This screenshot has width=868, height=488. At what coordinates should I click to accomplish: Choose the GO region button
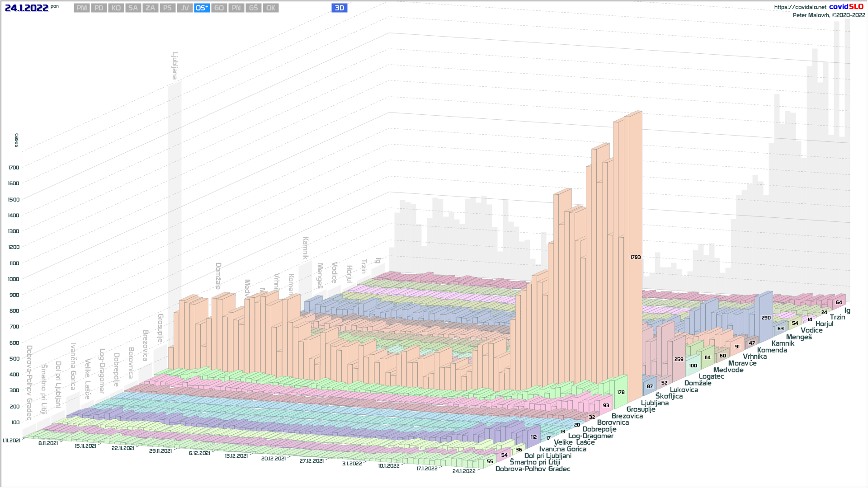(x=219, y=8)
